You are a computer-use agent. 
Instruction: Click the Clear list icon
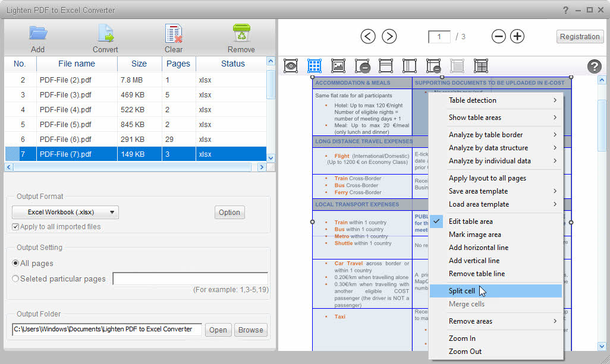coord(174,33)
